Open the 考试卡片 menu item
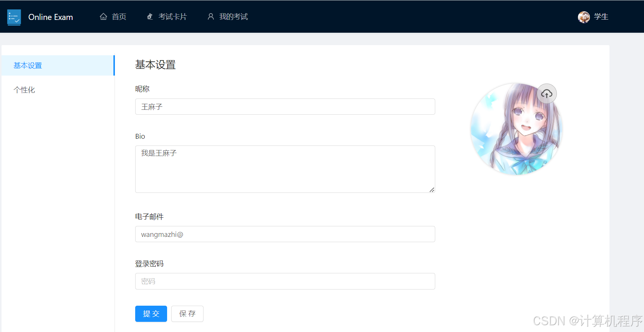This screenshot has width=644, height=332. click(x=167, y=17)
